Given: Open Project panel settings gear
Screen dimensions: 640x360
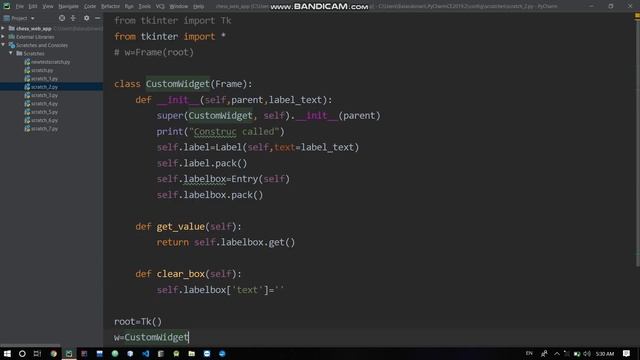Looking at the screenshot, I should (86, 18).
